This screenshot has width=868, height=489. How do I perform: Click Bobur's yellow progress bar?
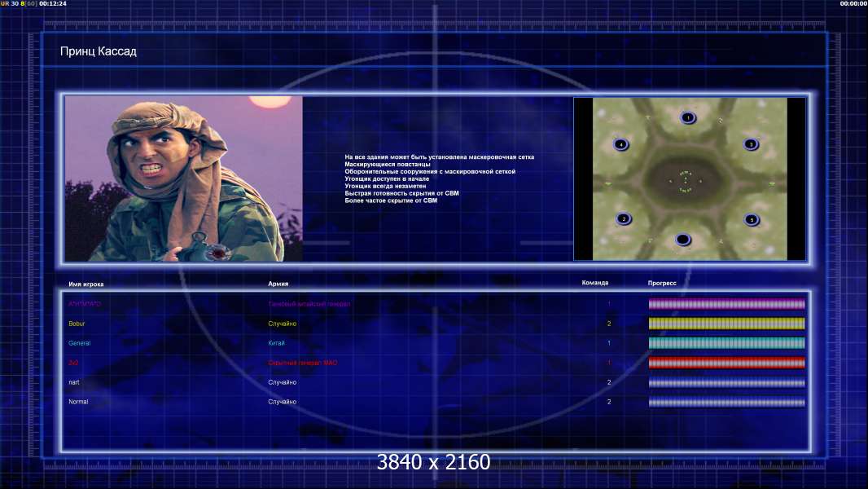(726, 324)
